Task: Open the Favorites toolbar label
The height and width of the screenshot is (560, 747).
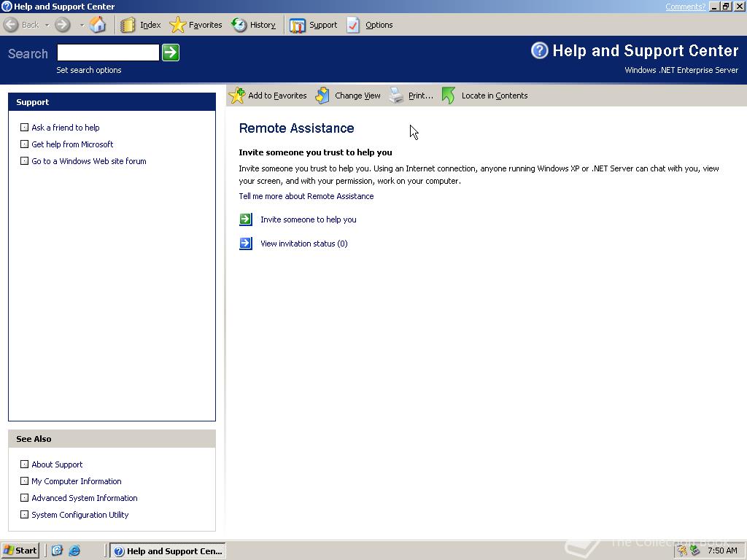Action: click(x=205, y=25)
